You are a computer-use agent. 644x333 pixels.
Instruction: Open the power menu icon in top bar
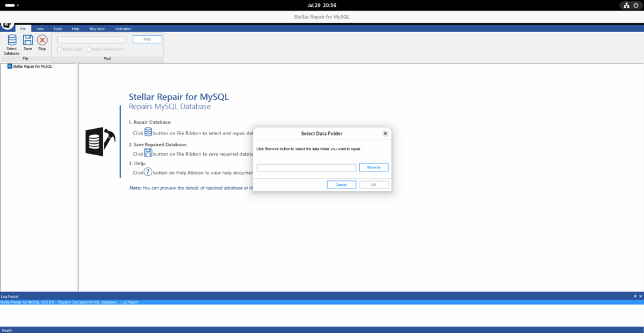635,5
